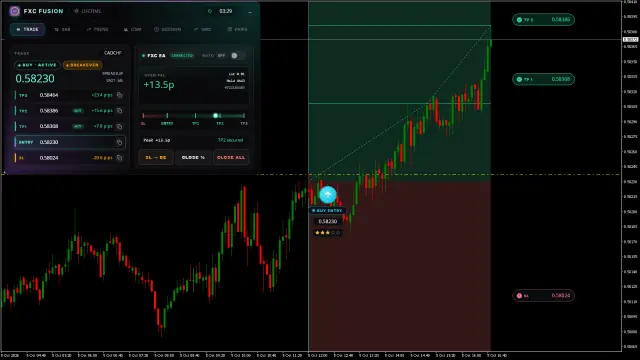The width and height of the screenshot is (640, 360).
Task: Click the Pairs tab grid icon
Action: tap(229, 29)
